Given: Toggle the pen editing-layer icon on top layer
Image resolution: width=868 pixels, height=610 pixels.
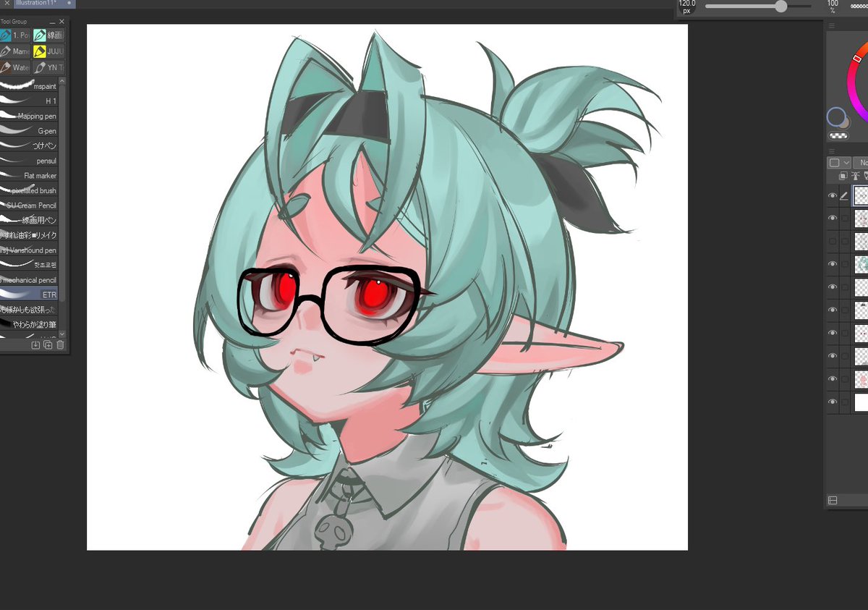Looking at the screenshot, I should tap(844, 195).
